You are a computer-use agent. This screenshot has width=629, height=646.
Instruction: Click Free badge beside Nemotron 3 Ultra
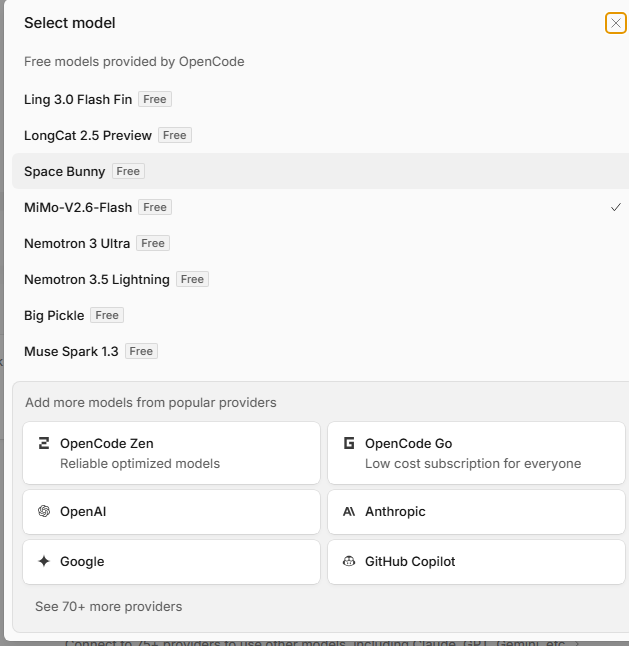(x=153, y=243)
